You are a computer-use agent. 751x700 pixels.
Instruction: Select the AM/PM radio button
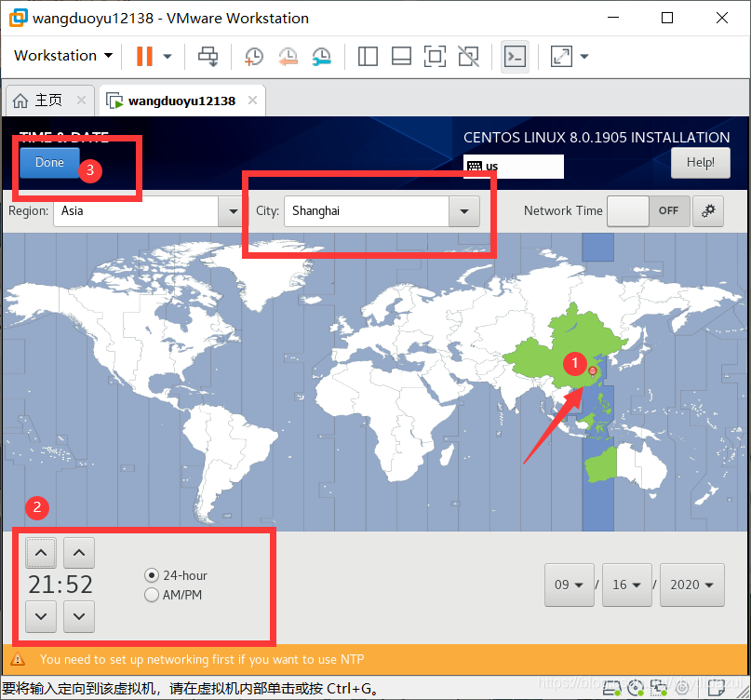coord(152,595)
